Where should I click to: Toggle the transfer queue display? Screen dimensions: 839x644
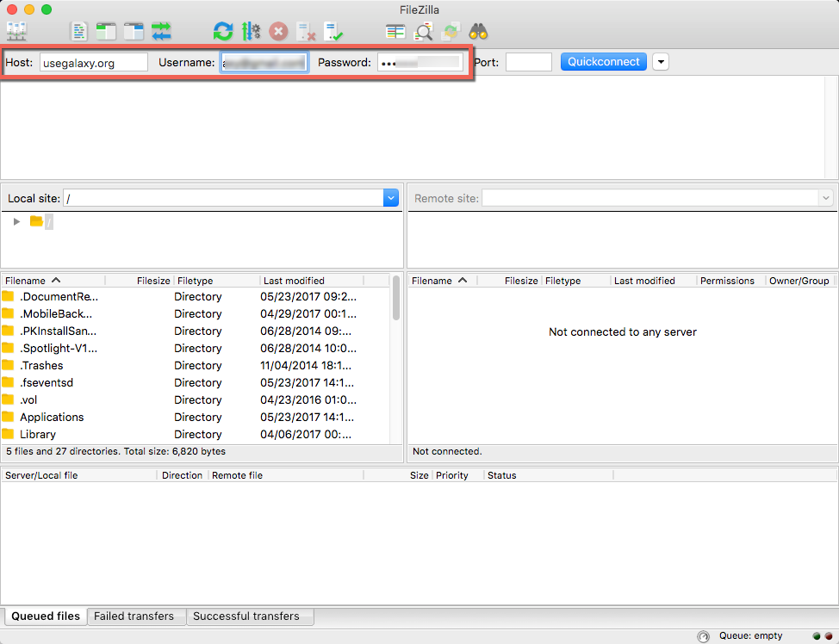161,32
